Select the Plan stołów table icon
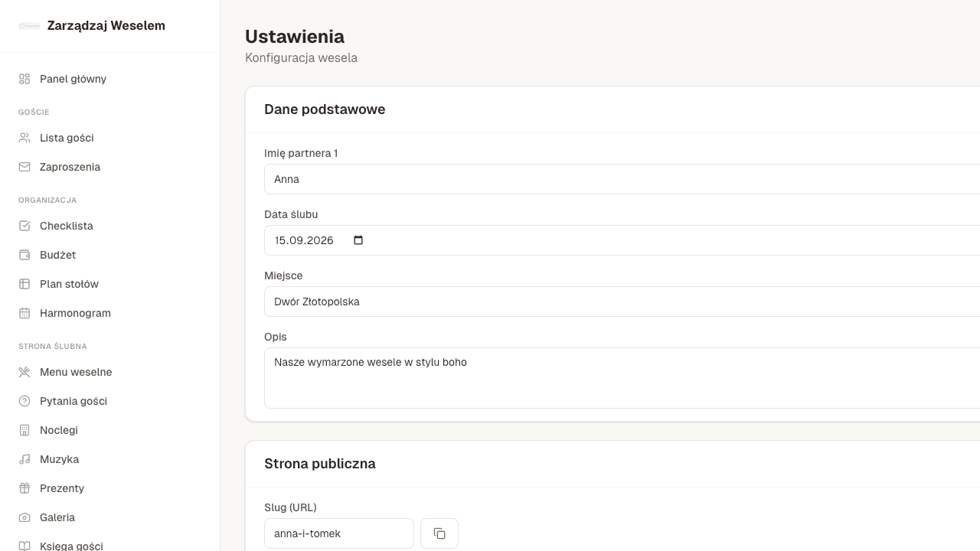Screen dimensions: 980x551 (24, 284)
